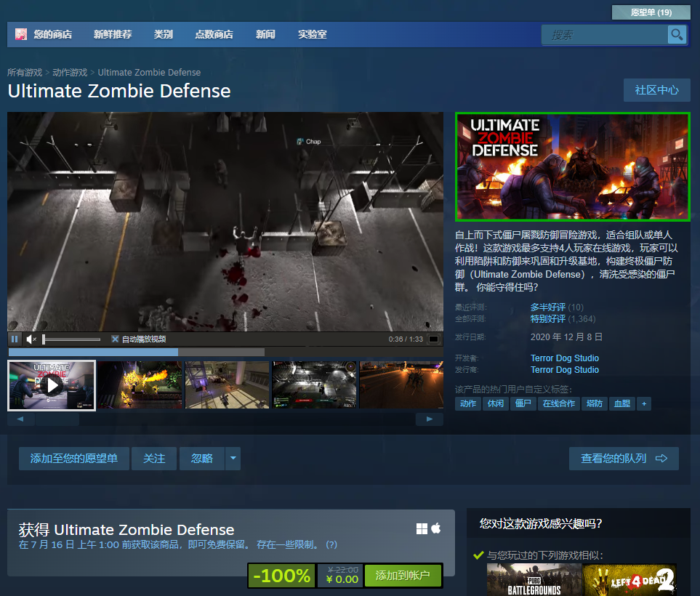
Task: Open the 社区中心 button
Action: tap(656, 90)
